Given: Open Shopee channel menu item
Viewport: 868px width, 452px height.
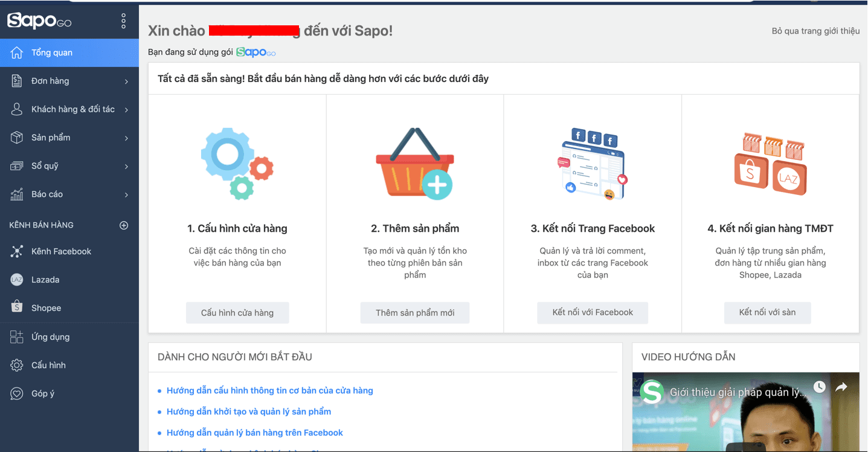Looking at the screenshot, I should (69, 308).
